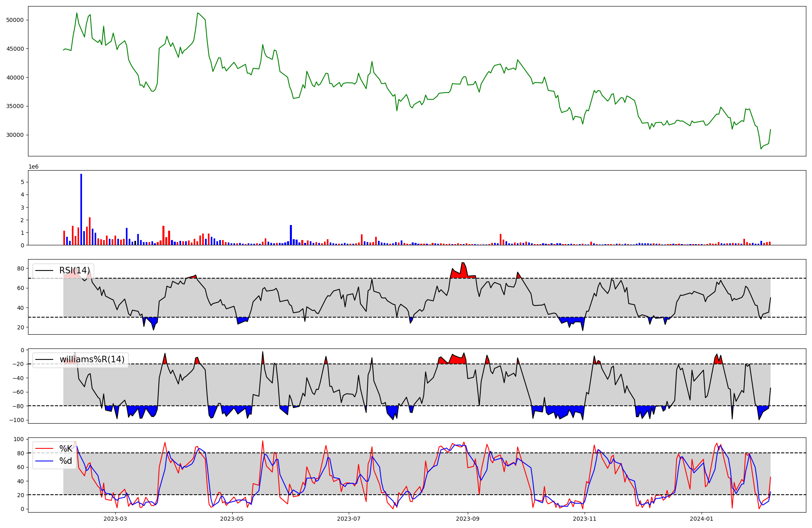Click the 2023-09 date tick label

pos(468,519)
